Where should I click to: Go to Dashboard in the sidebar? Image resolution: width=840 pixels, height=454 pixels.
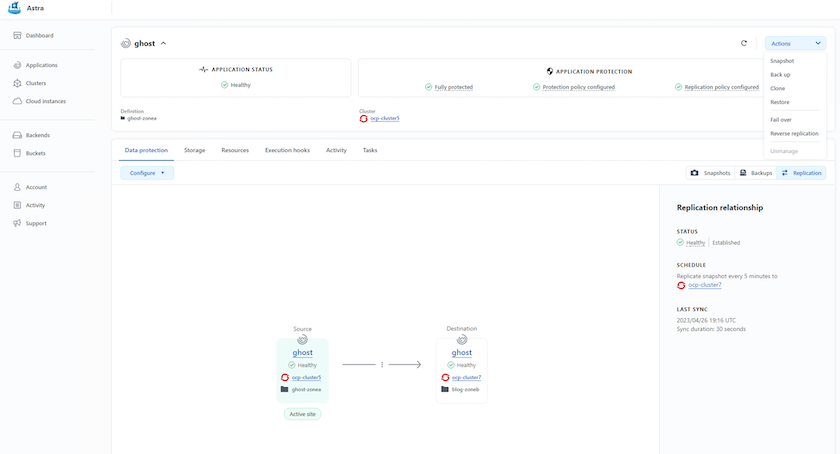click(x=40, y=35)
